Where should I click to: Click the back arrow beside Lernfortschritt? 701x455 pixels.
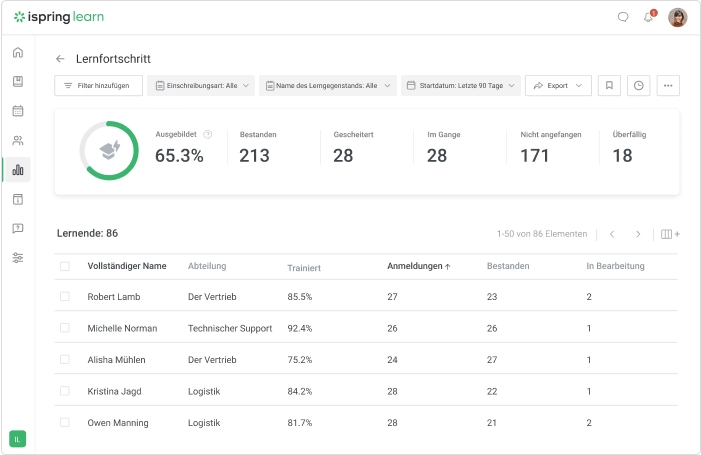pos(61,59)
